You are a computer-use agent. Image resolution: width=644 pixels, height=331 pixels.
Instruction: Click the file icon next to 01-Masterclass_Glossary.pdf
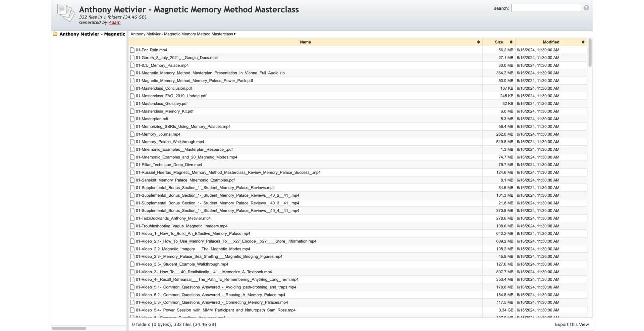[132, 104]
